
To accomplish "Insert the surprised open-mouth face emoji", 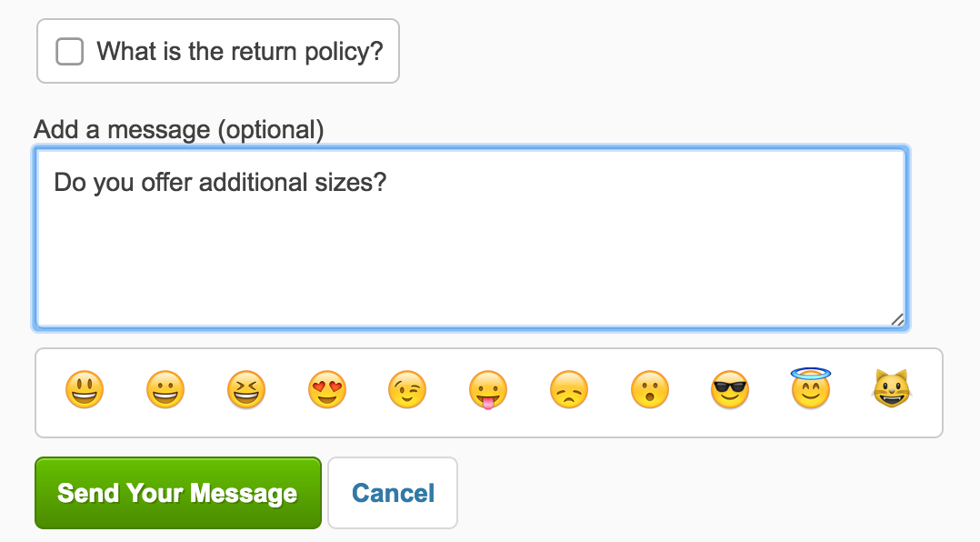I will coord(649,391).
